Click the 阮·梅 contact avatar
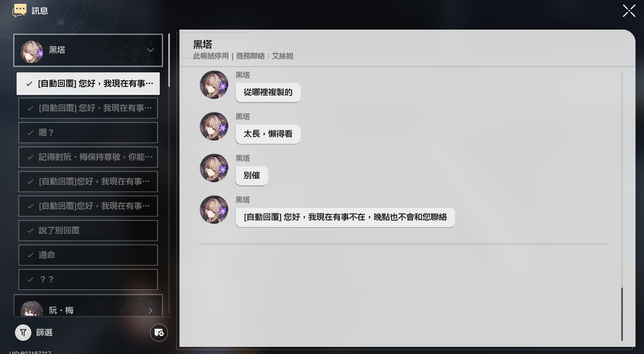The image size is (644, 354). click(x=32, y=308)
